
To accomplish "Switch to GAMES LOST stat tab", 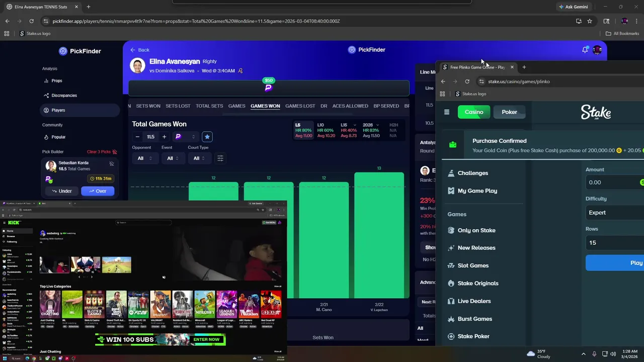I will [300, 106].
